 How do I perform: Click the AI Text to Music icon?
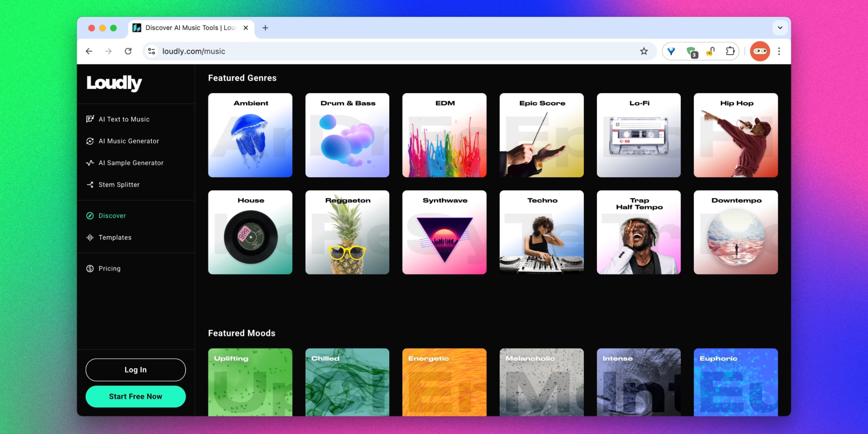(x=90, y=119)
